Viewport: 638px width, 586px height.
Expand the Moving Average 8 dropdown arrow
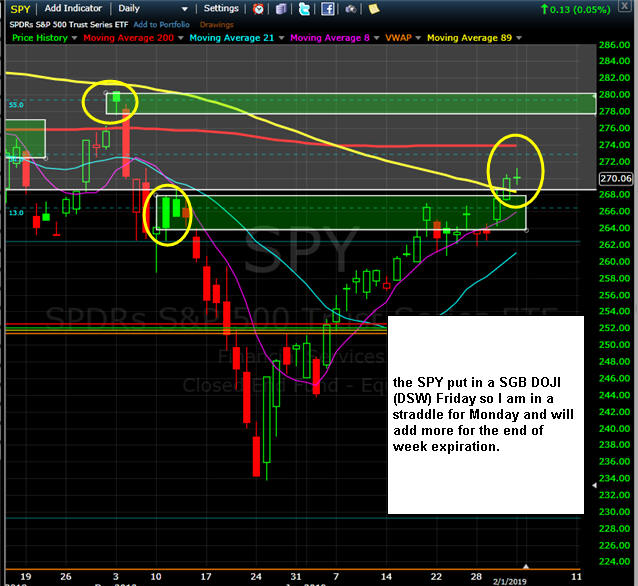coord(376,38)
